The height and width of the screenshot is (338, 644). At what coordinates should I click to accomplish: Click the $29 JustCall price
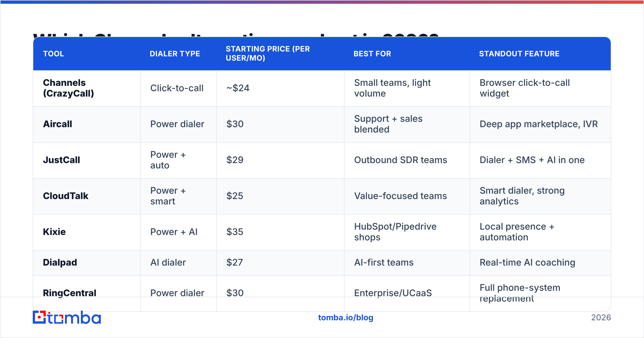(235, 160)
